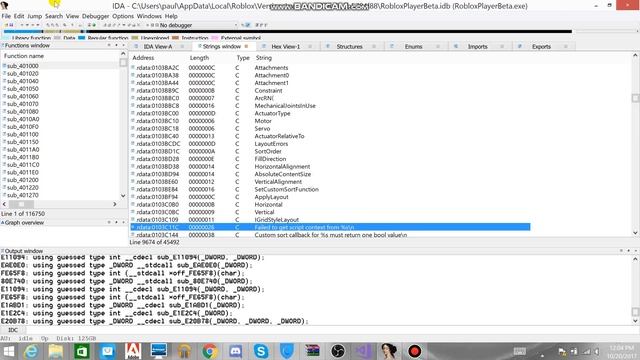Sort strings by the String column header

point(264,58)
